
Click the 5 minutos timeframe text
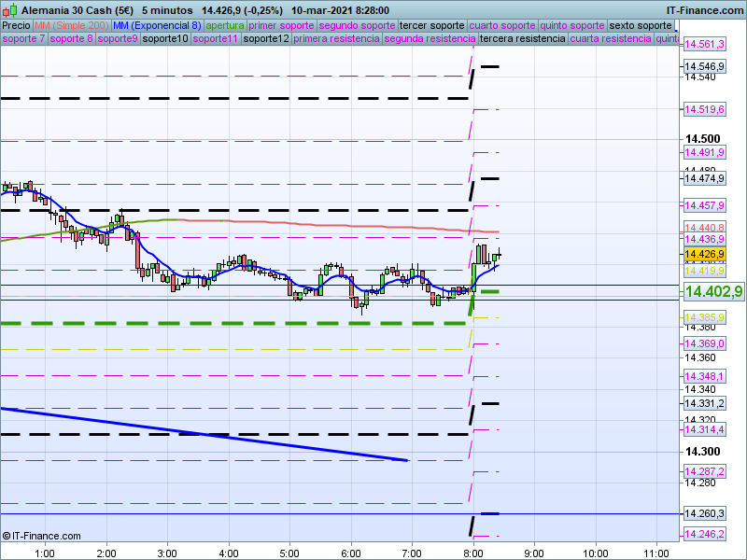click(x=166, y=8)
